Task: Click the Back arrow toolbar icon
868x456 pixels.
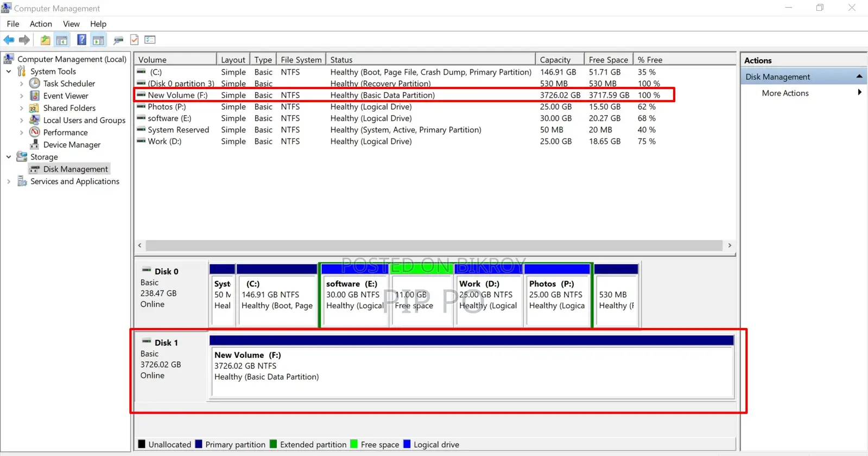Action: 9,40
